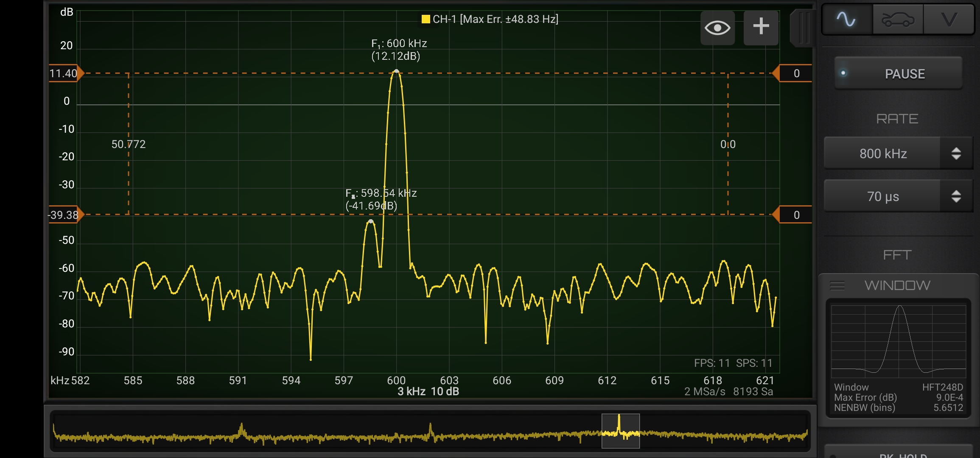Click the FFT section label
The height and width of the screenshot is (458, 980).
pos(897,255)
